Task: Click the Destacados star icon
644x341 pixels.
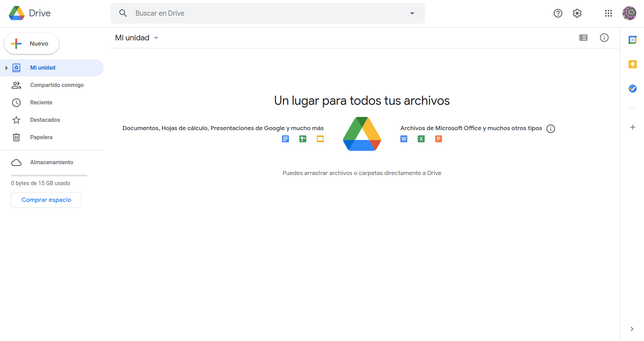Action: 16,120
